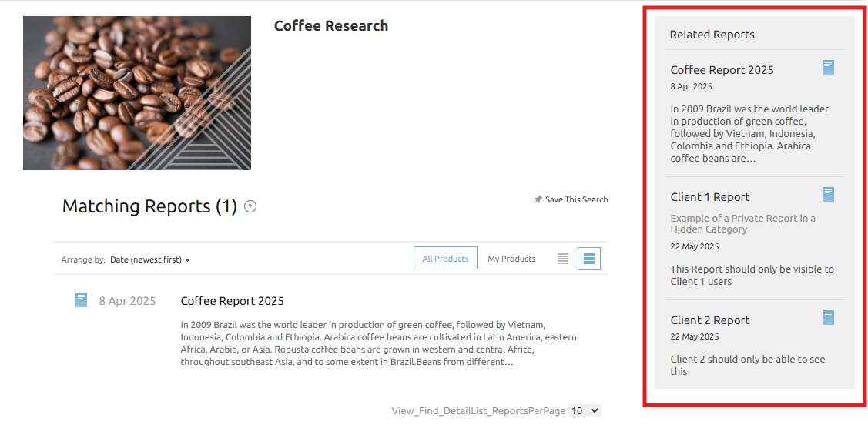Open the Arrange by date dropdown
Image resolution: width=868 pixels, height=435 pixels.
click(x=150, y=259)
